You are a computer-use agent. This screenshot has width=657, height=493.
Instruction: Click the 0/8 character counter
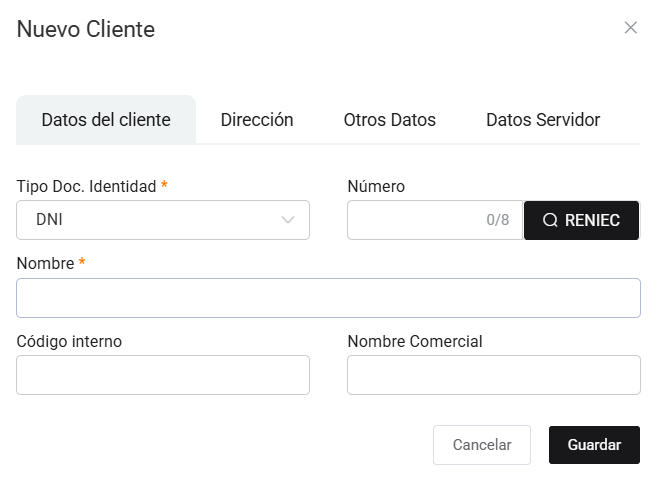(x=497, y=220)
